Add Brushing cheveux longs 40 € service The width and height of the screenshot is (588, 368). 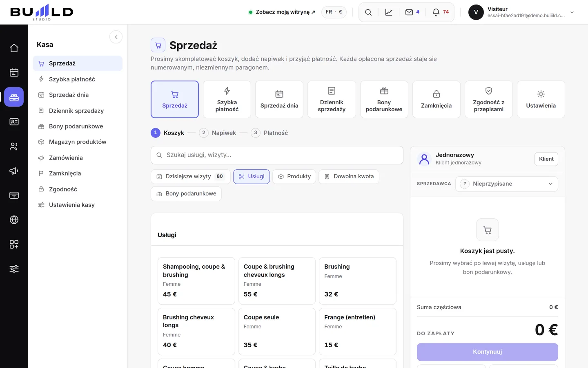(x=196, y=332)
